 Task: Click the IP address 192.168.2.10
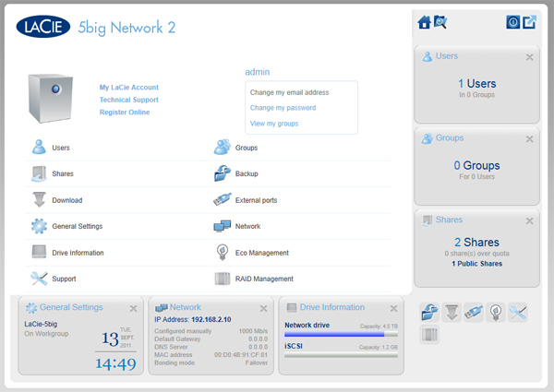click(211, 319)
